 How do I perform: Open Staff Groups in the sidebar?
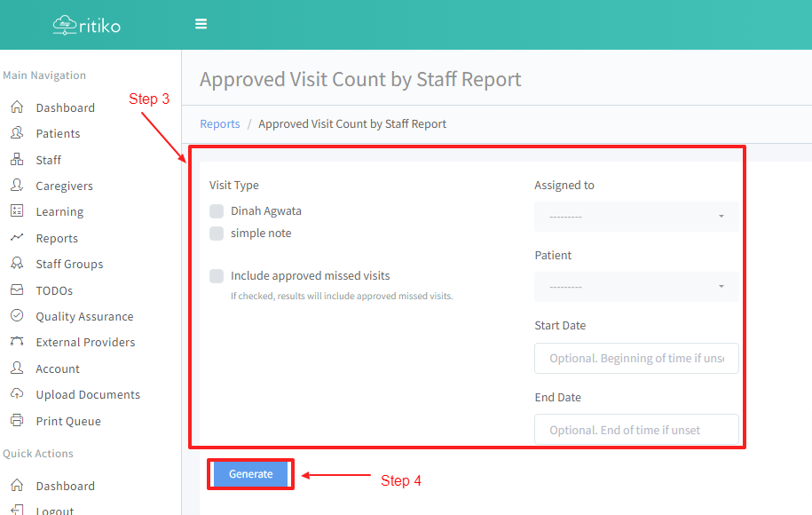point(69,264)
